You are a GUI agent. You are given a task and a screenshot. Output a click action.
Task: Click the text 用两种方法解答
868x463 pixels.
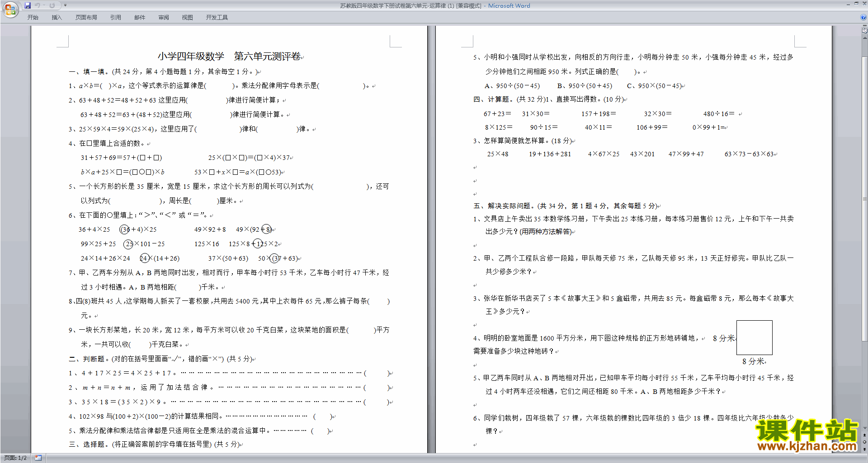[x=546, y=232]
